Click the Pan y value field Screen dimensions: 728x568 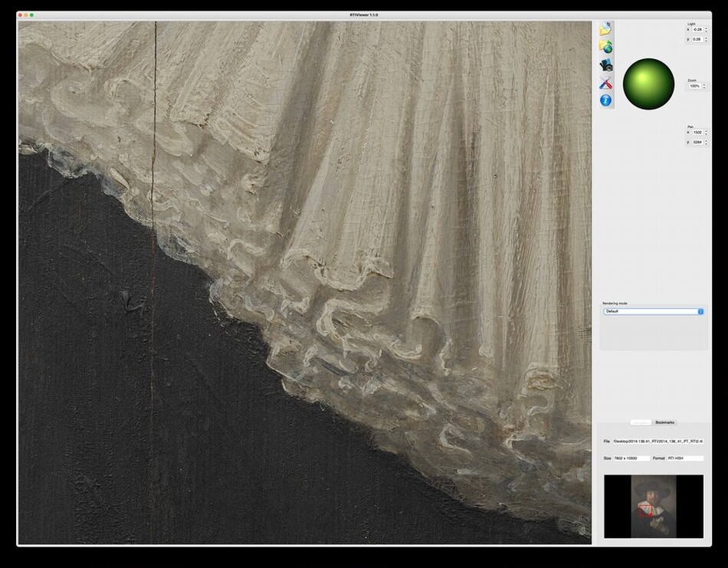(x=697, y=142)
